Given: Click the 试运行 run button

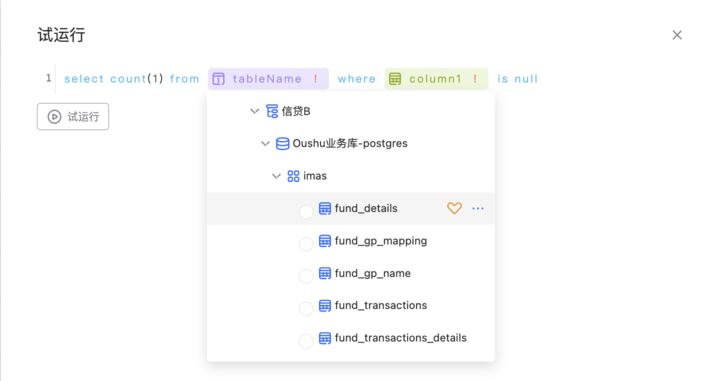Looking at the screenshot, I should click(x=73, y=117).
